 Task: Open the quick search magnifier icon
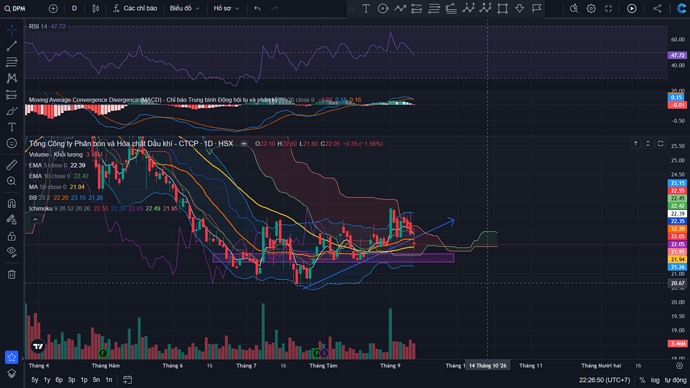tap(574, 8)
